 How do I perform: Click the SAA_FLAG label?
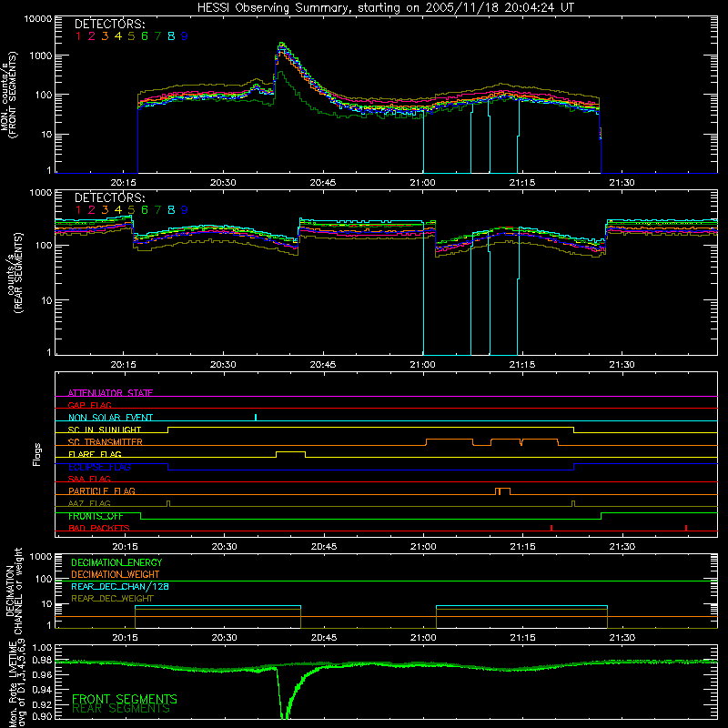tap(89, 479)
